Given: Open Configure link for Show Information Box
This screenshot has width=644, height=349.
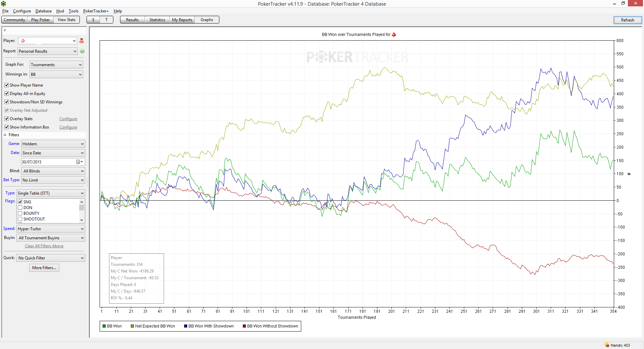Looking at the screenshot, I should pos(68,127).
